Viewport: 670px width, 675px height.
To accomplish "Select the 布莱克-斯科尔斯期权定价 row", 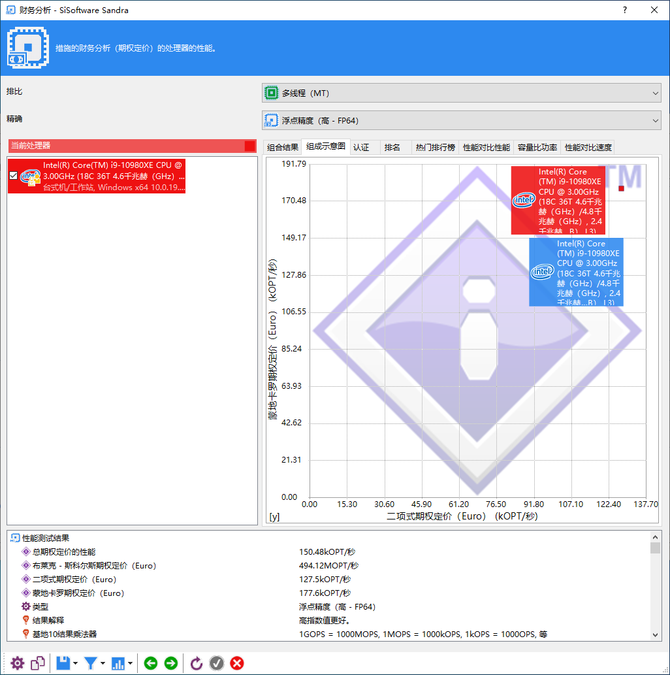I will point(329,565).
